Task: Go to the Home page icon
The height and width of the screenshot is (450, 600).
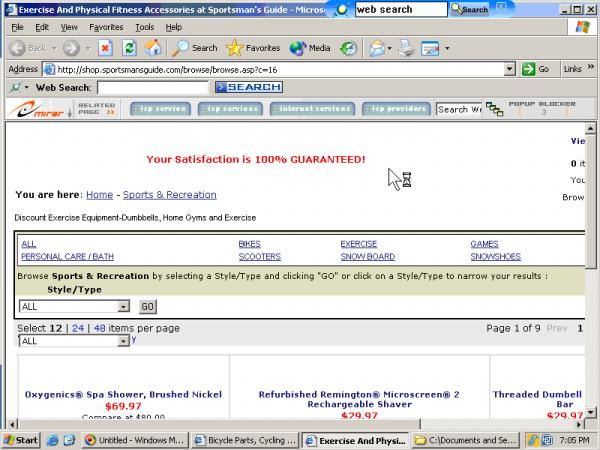Action: 153,48
